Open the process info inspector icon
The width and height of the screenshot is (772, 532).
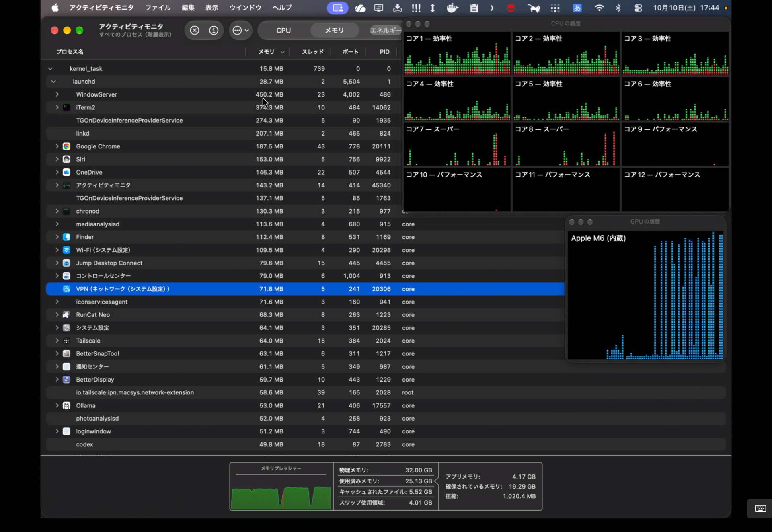pyautogui.click(x=214, y=30)
